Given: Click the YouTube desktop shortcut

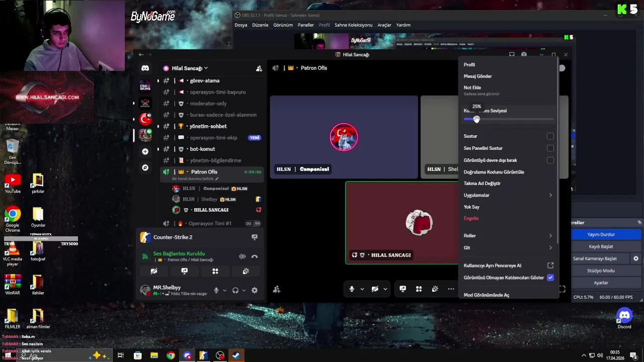Looking at the screenshot, I should pos(13,184).
